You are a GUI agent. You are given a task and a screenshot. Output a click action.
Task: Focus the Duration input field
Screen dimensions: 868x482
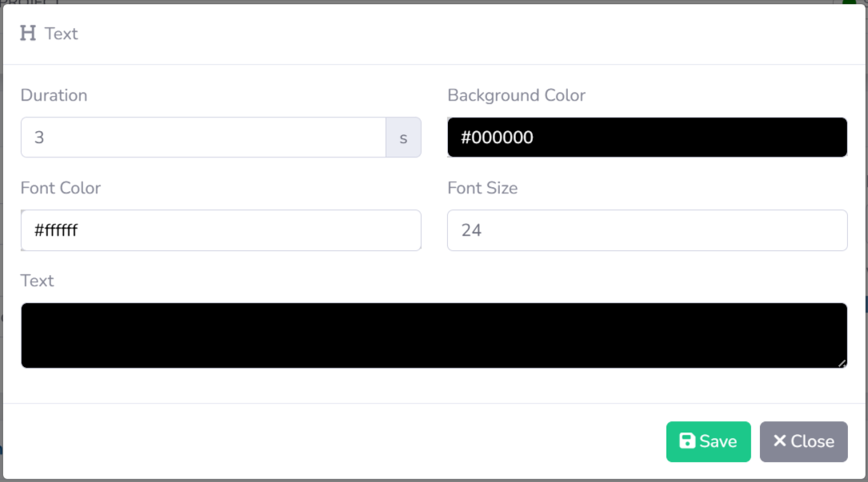pos(203,137)
